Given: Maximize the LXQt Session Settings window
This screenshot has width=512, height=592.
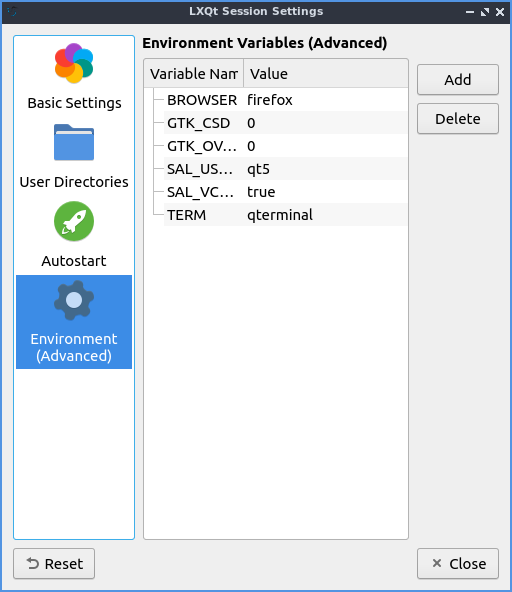Looking at the screenshot, I should click(x=485, y=12).
